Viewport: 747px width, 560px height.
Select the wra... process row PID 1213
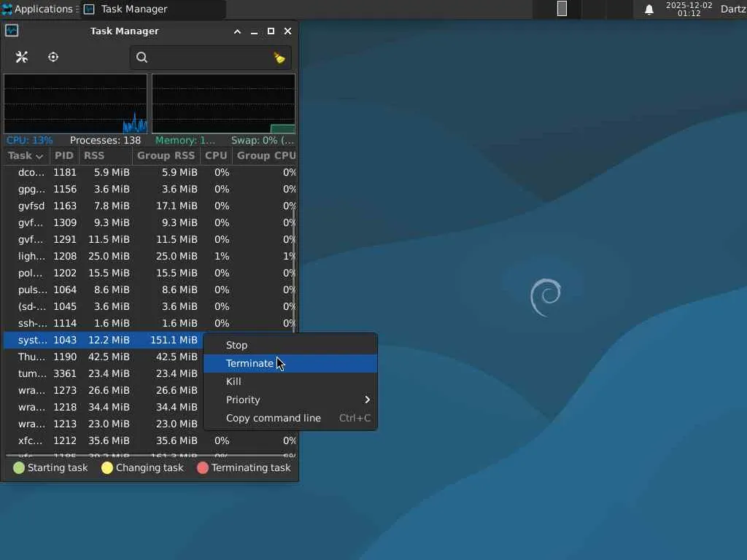pos(104,424)
